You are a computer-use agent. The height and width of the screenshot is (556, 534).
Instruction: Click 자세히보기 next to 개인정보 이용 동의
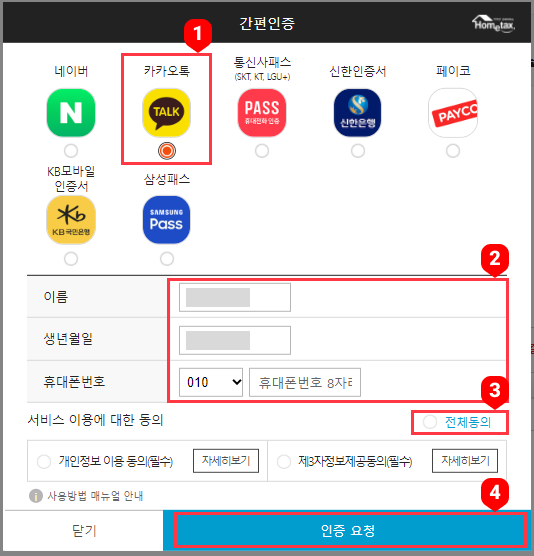tap(226, 461)
